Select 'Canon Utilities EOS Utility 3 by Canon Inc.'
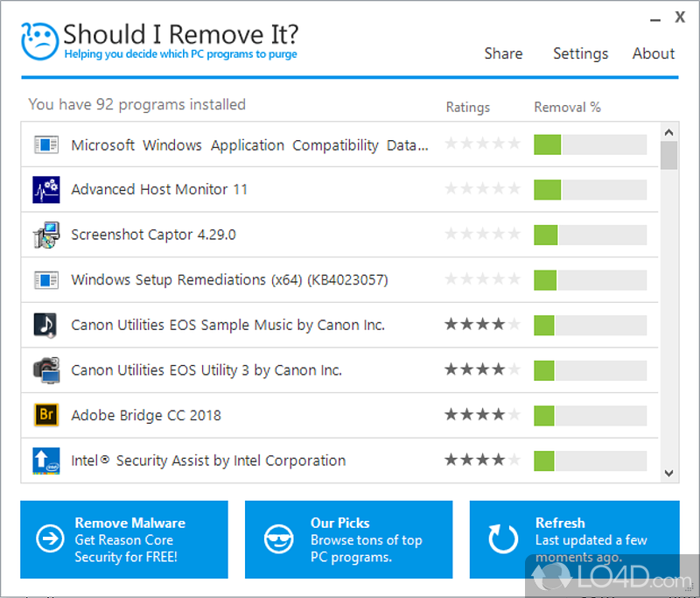The image size is (700, 598). pyautogui.click(x=206, y=370)
